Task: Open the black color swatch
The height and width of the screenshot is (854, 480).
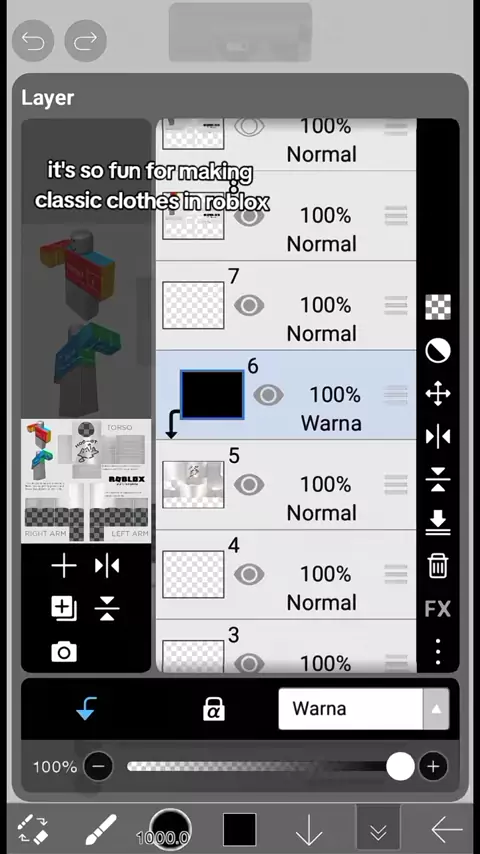Action: pos(240,830)
